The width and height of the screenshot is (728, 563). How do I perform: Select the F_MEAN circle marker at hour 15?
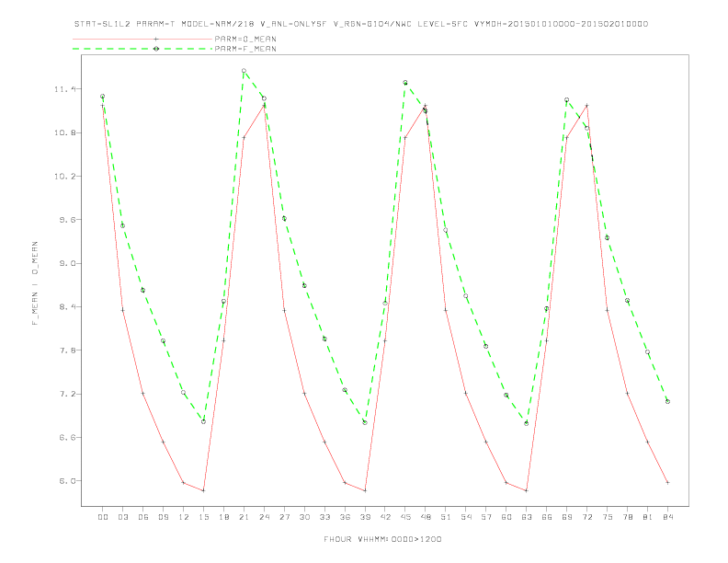coord(203,421)
